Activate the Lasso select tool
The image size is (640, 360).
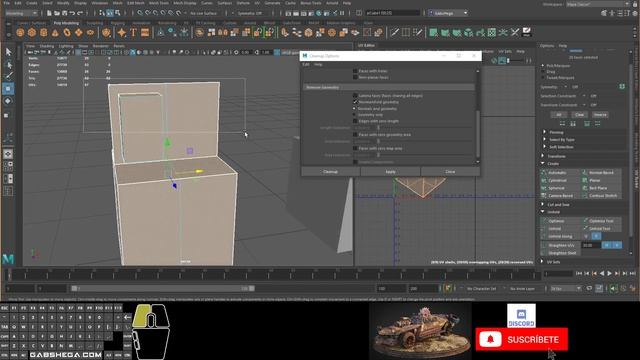8,64
